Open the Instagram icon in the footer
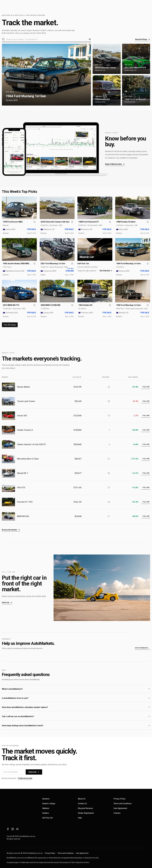Screen dimensions: 152x868 [12, 829]
